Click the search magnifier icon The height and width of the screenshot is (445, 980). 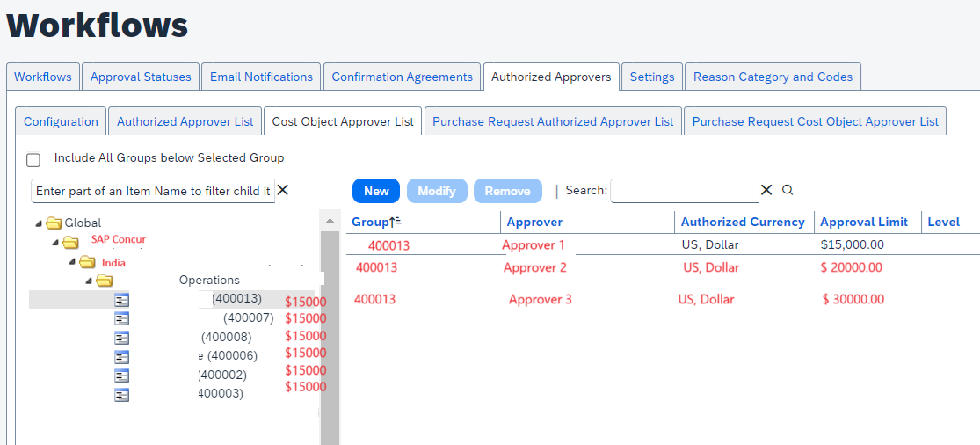click(788, 190)
